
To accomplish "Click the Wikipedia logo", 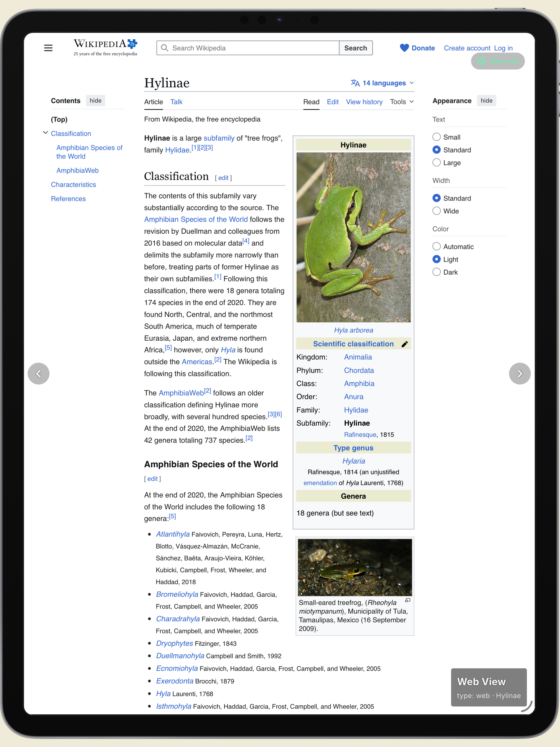I will click(x=105, y=48).
